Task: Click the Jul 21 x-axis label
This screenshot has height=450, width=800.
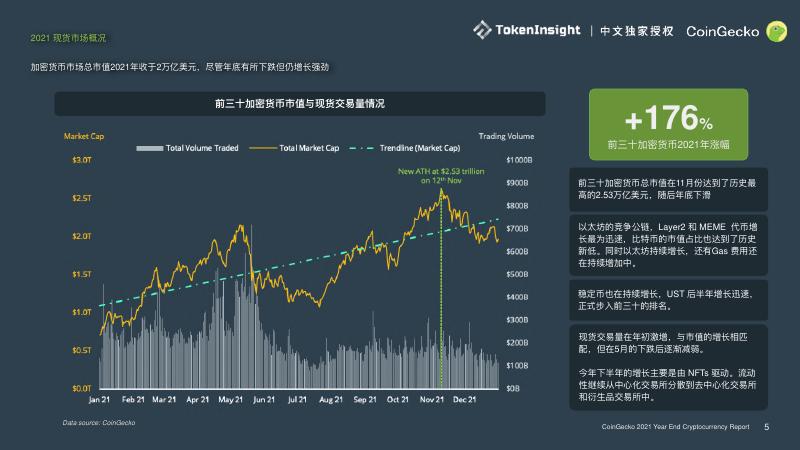Action: 297,399
